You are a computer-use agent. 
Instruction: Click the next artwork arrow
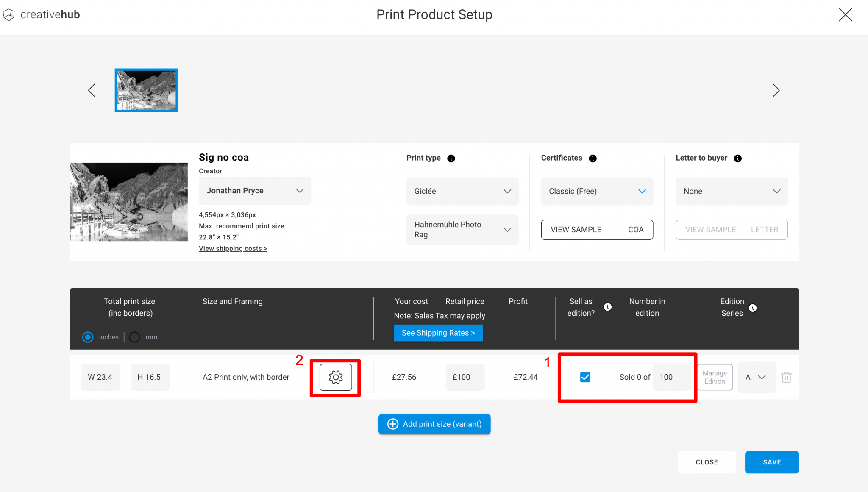776,90
